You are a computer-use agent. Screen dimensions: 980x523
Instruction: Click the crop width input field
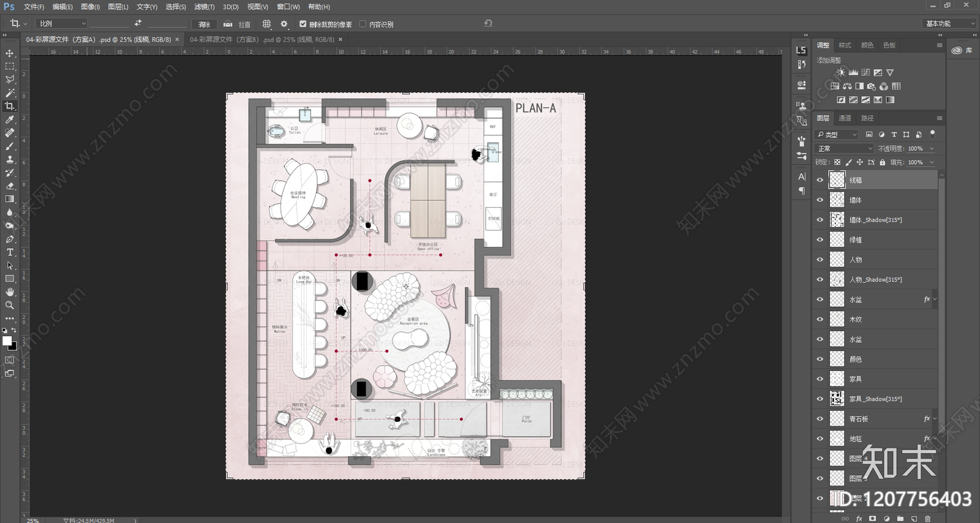click(x=108, y=23)
